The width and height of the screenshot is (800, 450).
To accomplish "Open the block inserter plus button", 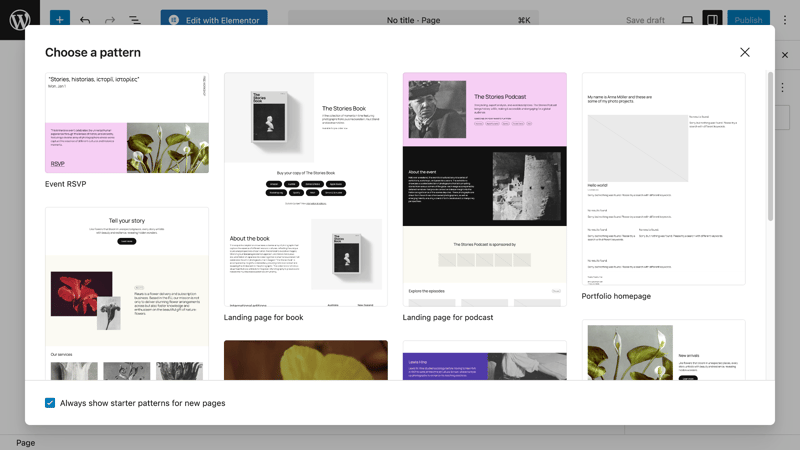I will 60,20.
